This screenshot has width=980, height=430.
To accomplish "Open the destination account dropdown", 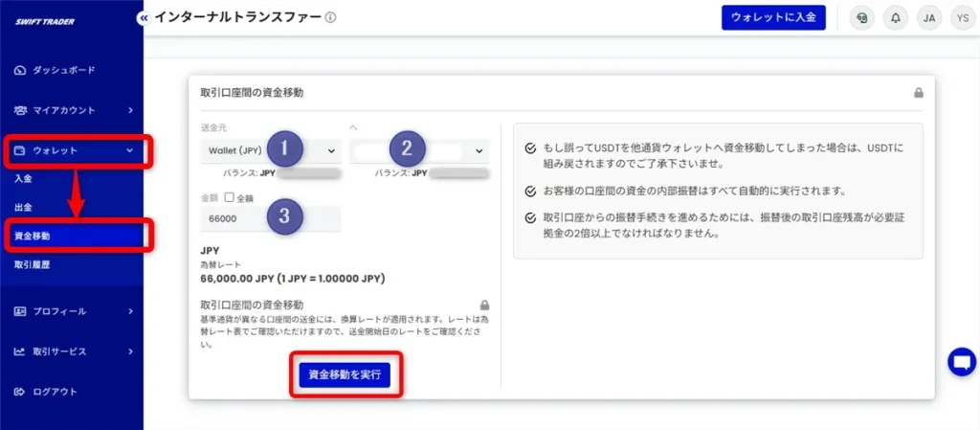I will tap(419, 150).
